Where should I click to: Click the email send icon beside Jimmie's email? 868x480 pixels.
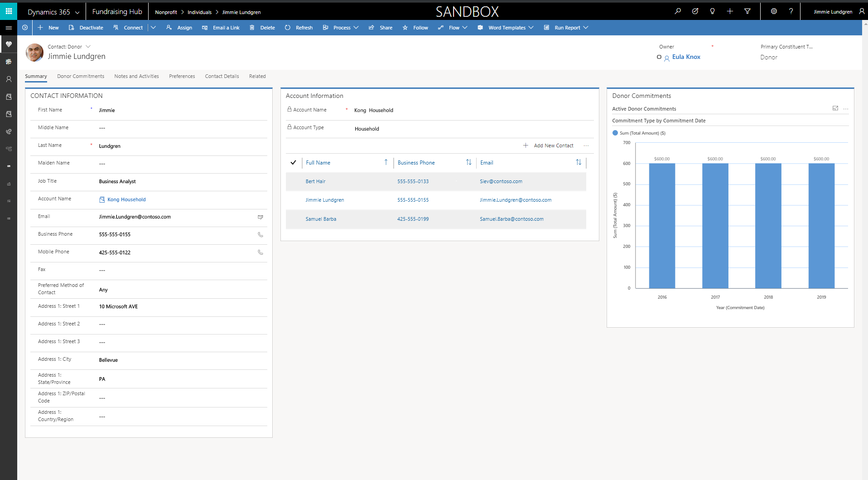point(260,217)
